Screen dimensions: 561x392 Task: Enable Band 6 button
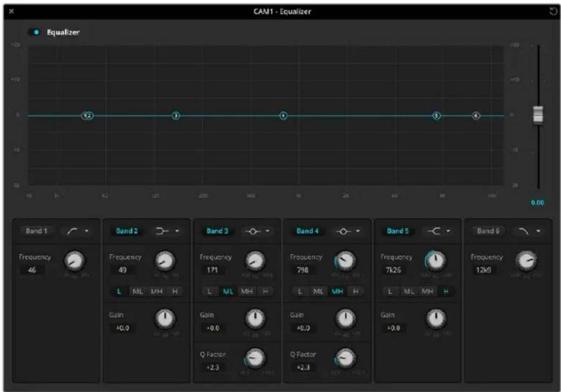click(488, 231)
